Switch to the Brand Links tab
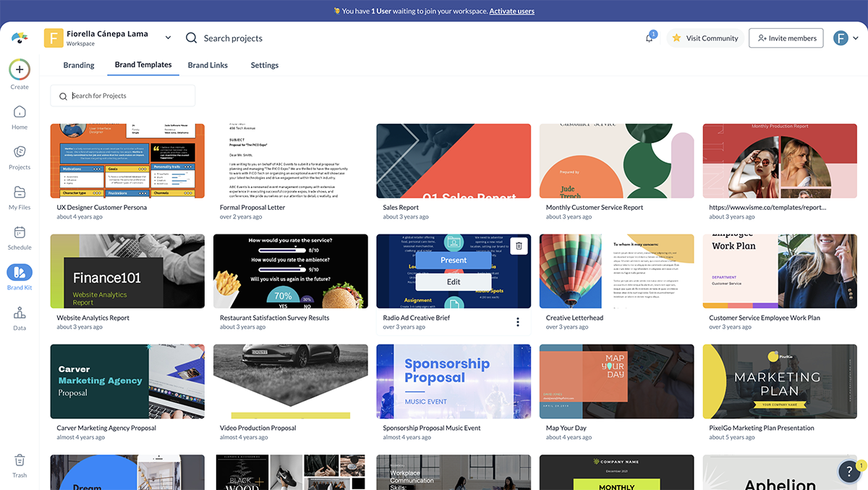The image size is (868, 490). [x=208, y=65]
